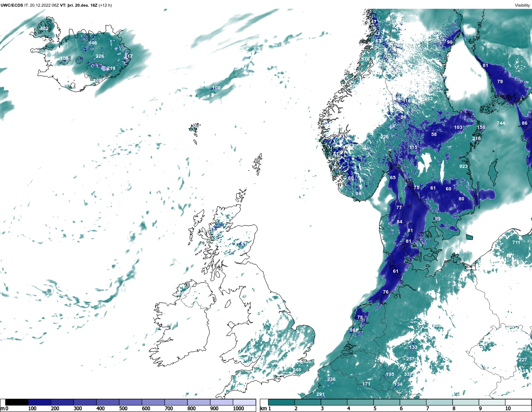Pick the 500–600 m legend color segment
The width and height of the screenshot is (532, 412).
point(131,402)
